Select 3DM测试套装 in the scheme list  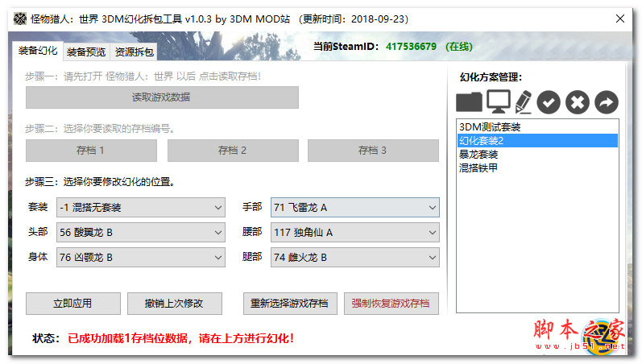(x=537, y=127)
